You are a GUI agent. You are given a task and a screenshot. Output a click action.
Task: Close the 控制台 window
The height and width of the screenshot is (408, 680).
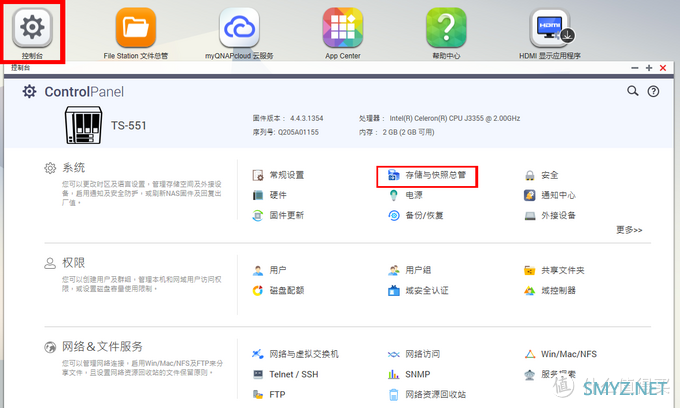tap(663, 68)
